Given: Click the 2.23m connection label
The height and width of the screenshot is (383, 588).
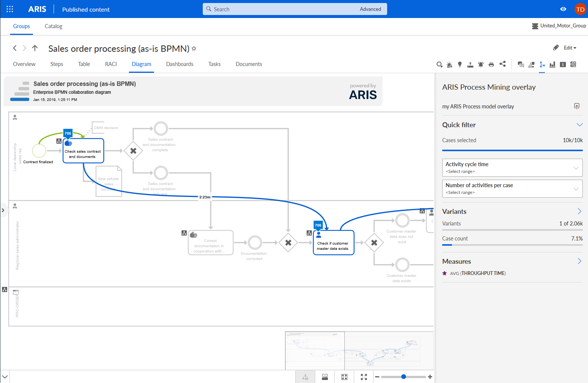Looking at the screenshot, I should (x=205, y=197).
